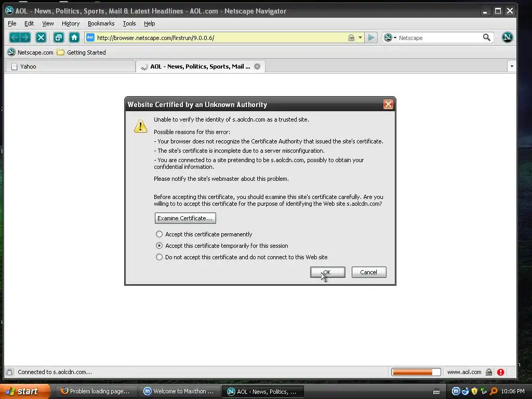The width and height of the screenshot is (532, 399).
Task: Click the Maxthon tray icon
Action: pyautogui.click(x=456, y=391)
